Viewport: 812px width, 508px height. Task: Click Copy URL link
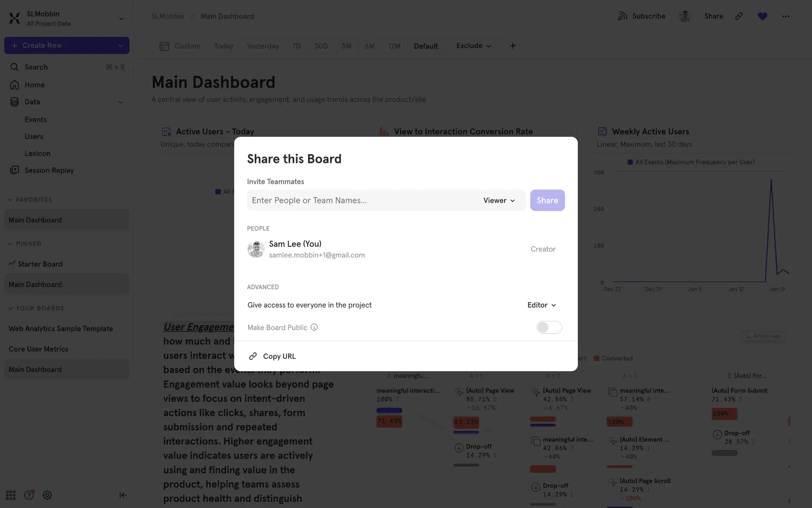tap(279, 356)
